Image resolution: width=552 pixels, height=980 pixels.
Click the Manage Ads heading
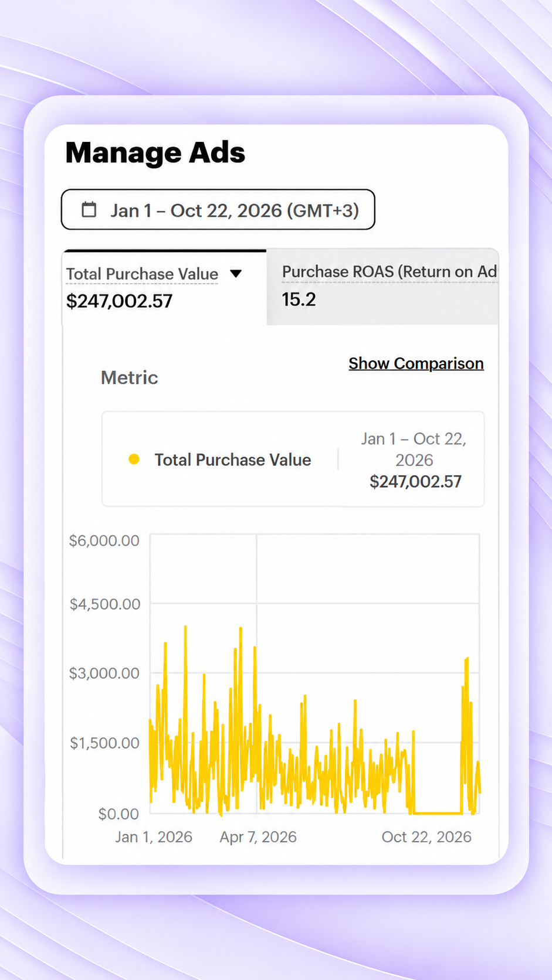[x=155, y=152]
